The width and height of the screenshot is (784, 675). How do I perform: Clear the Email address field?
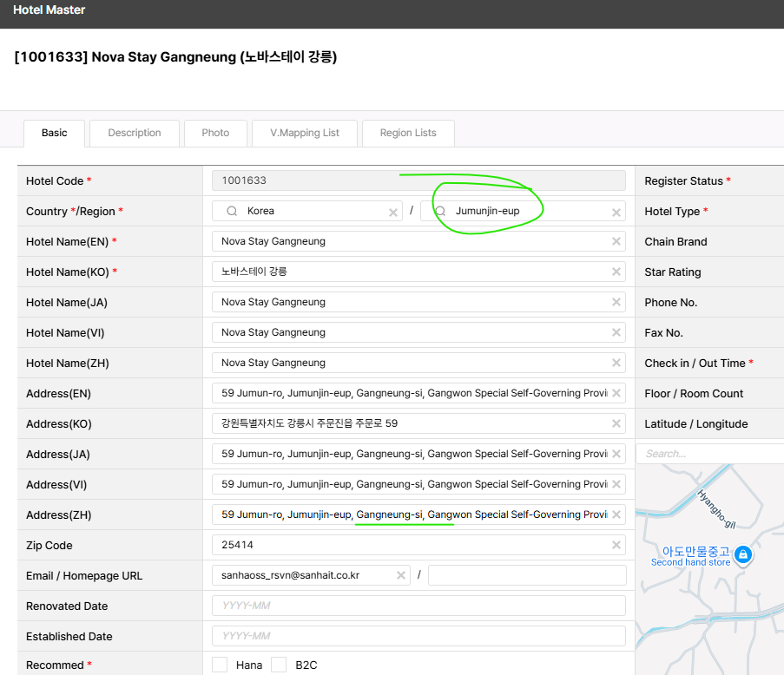[x=401, y=575]
